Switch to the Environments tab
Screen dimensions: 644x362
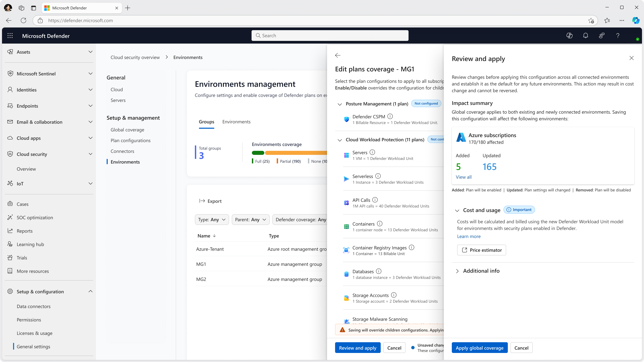click(x=236, y=122)
